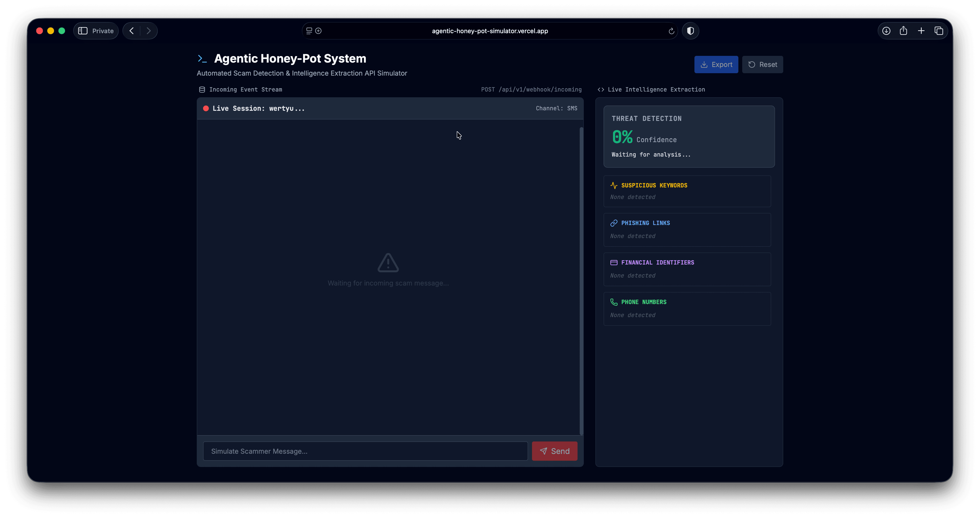Click the Send button
Viewport: 980px width, 518px height.
tap(554, 451)
